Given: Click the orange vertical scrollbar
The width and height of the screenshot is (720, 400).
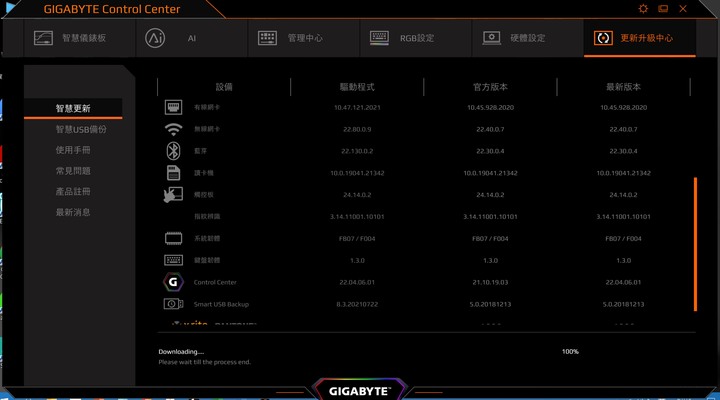Looking at the screenshot, I should [695, 244].
